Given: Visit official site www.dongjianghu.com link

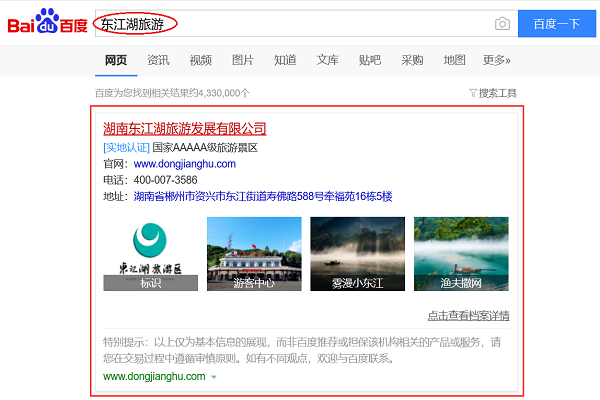Looking at the screenshot, I should tap(185, 163).
